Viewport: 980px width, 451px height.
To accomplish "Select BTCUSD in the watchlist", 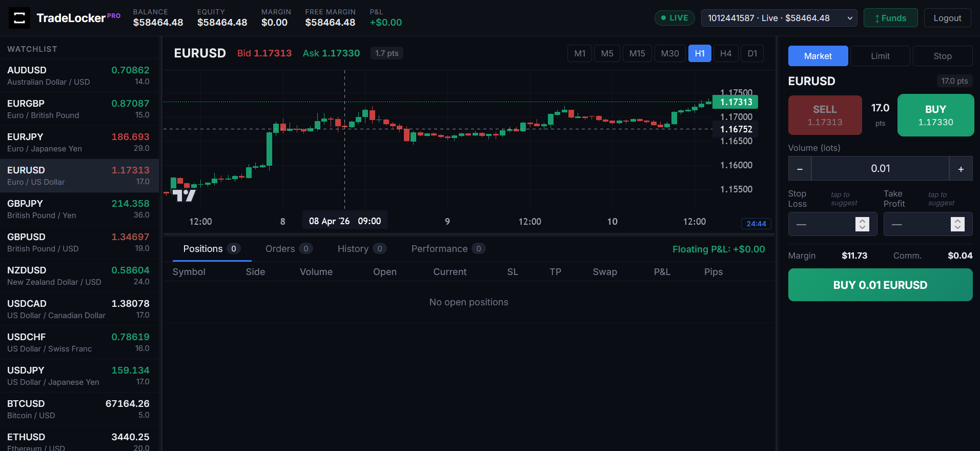I will point(79,409).
